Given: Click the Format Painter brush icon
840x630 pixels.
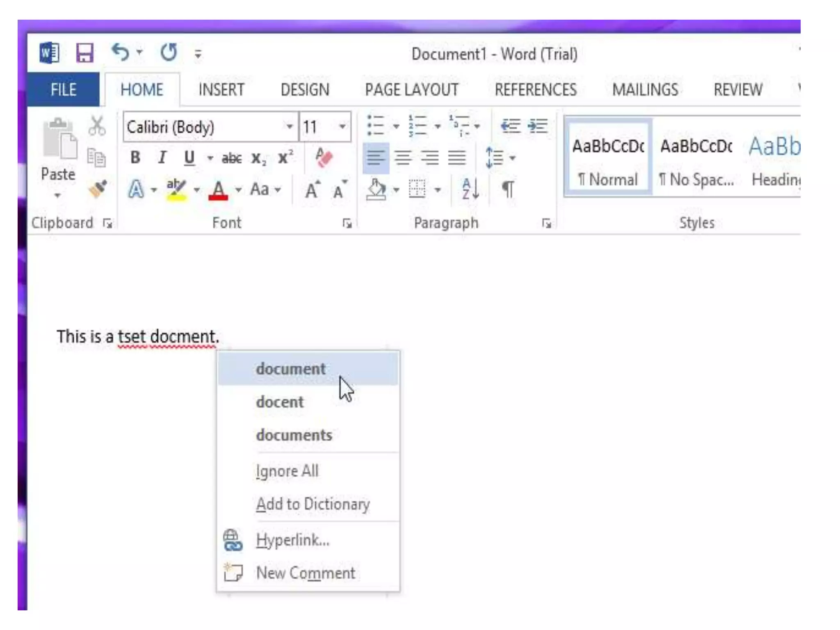Looking at the screenshot, I should point(98,189).
